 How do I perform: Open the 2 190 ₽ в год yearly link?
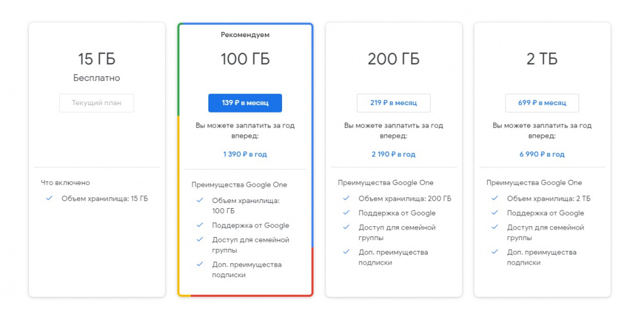pos(393,154)
